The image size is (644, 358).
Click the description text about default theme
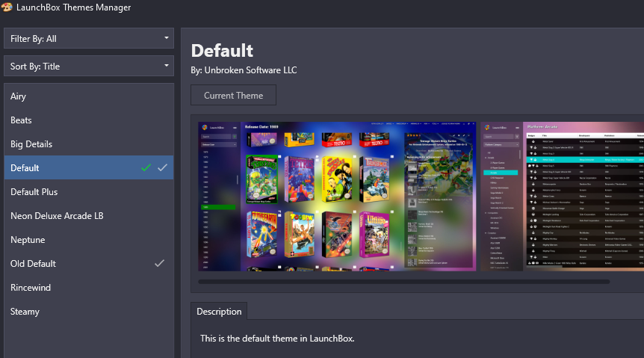coord(277,339)
